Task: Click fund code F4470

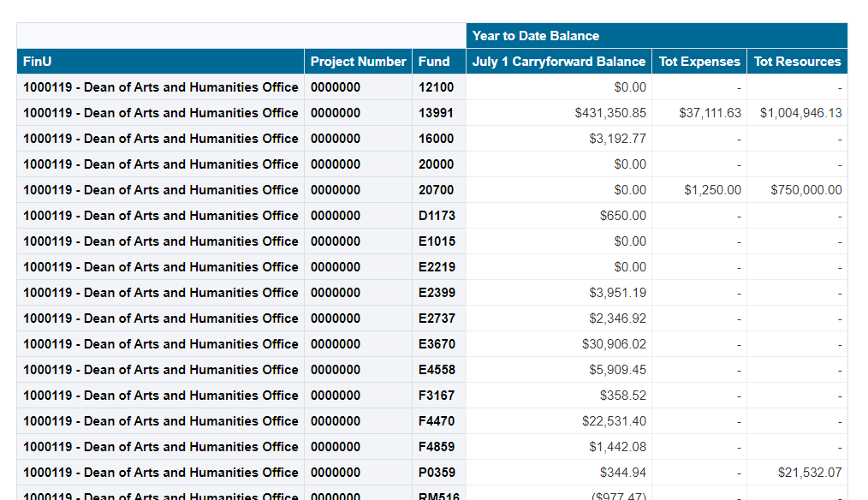Action: click(x=437, y=421)
